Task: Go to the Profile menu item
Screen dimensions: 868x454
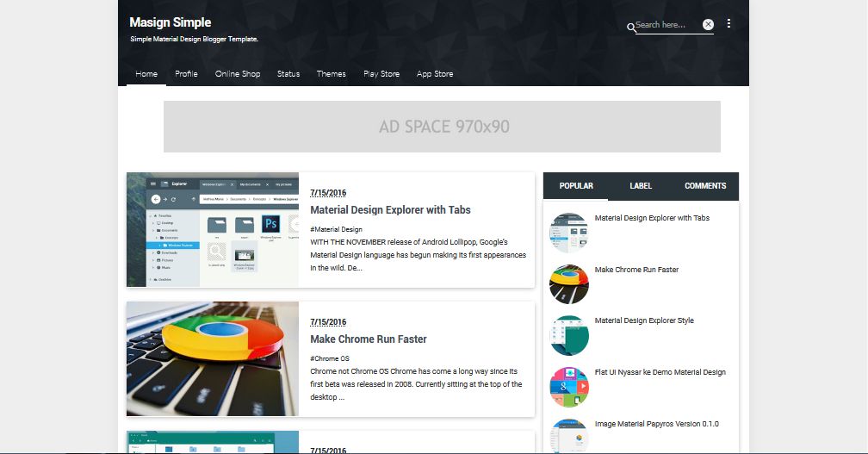Action: coord(186,73)
